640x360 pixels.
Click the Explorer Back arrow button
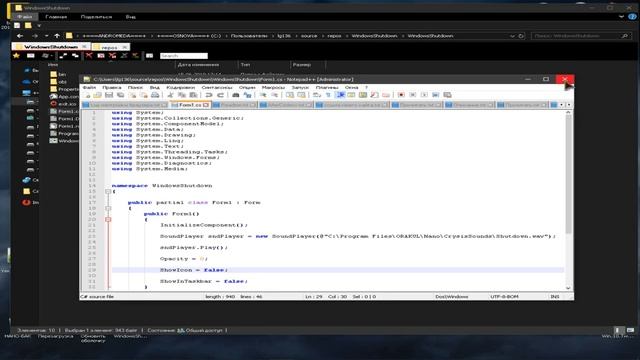pos(20,36)
